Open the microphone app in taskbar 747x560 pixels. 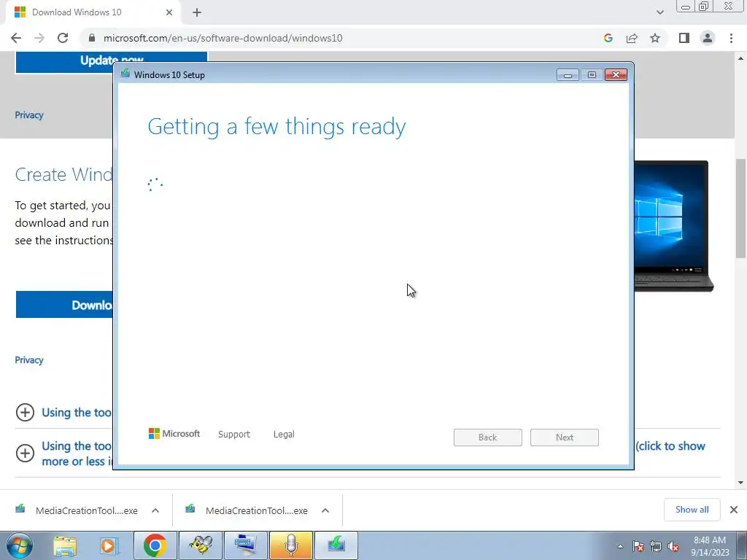tap(291, 545)
